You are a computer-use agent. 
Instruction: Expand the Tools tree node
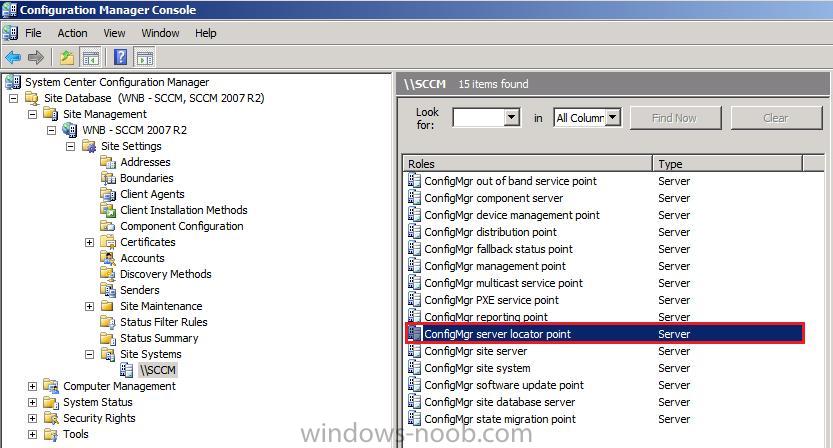click(32, 434)
